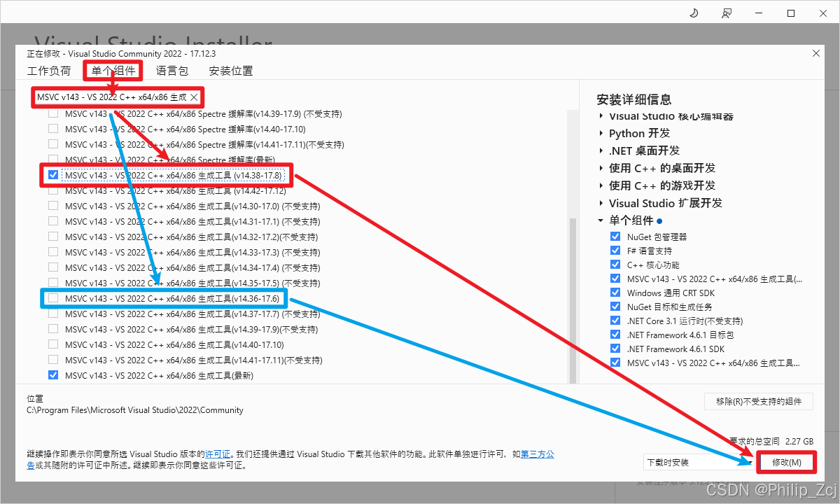840x504 pixels.
Task: Uncheck C++ 核心功能 in details
Action: 615,265
